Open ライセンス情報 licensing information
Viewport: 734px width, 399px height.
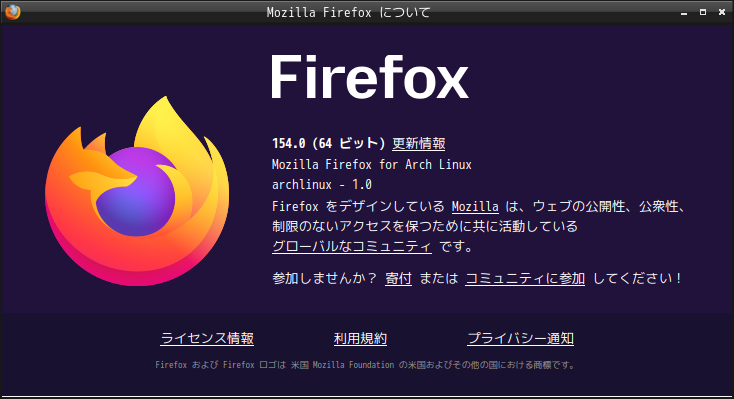click(x=207, y=338)
